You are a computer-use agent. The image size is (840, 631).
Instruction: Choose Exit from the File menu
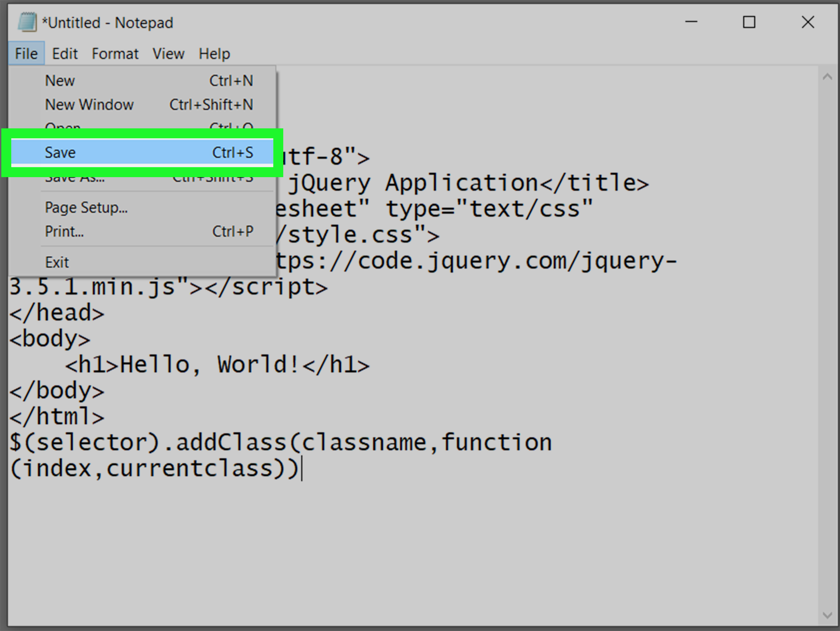click(142, 262)
